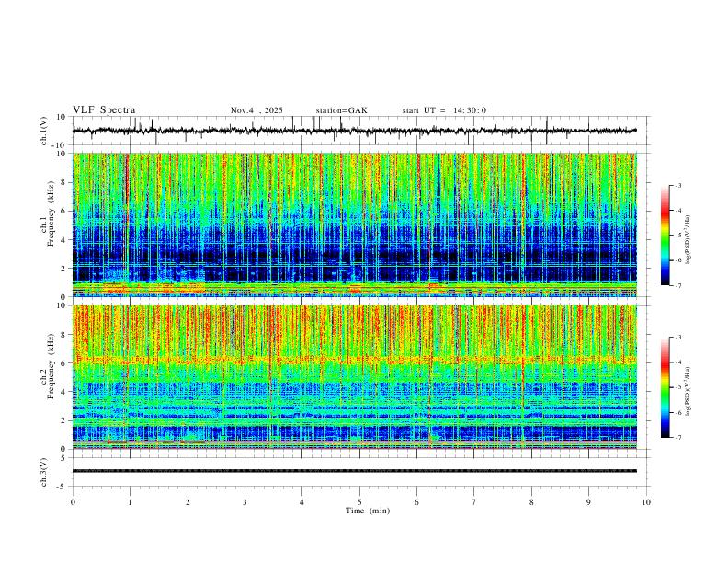Viewport: 728px width, 563px height.
Task: Click the "start UT = 14:30:0" text
Action: (x=444, y=110)
